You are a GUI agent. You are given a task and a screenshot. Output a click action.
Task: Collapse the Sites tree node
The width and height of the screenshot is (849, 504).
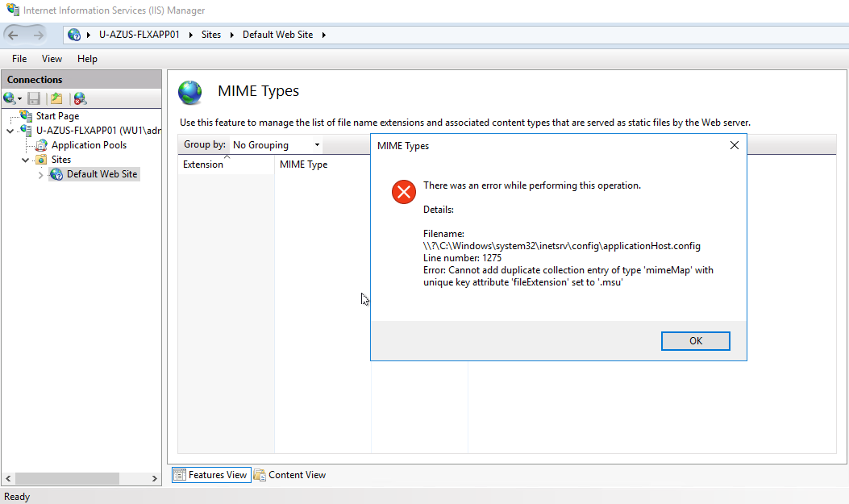pyautogui.click(x=26, y=160)
